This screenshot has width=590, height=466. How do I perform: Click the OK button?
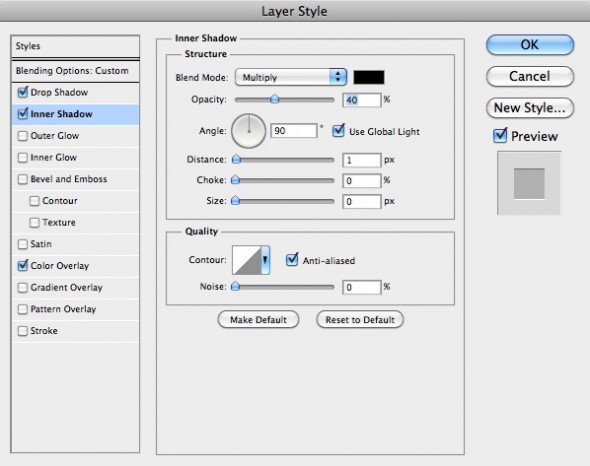tap(530, 45)
